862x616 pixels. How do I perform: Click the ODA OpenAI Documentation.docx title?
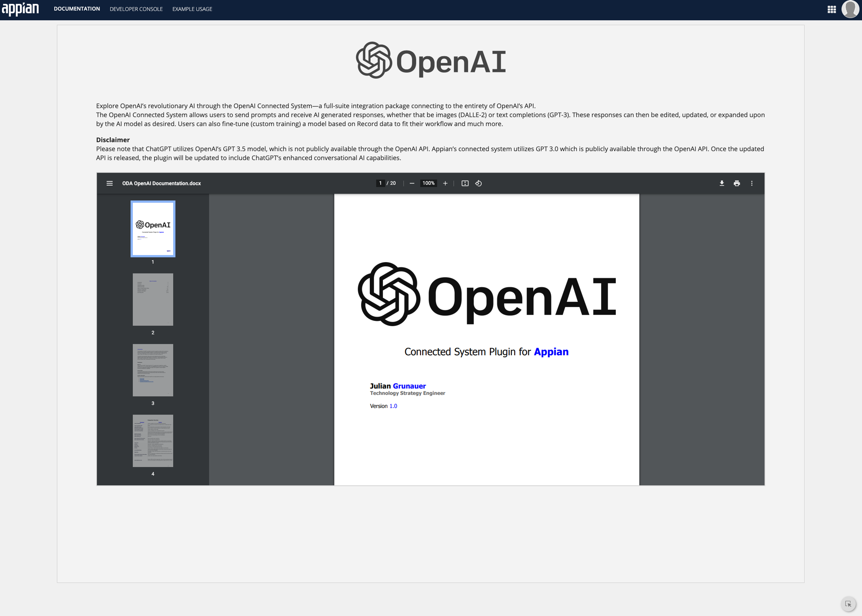(162, 183)
